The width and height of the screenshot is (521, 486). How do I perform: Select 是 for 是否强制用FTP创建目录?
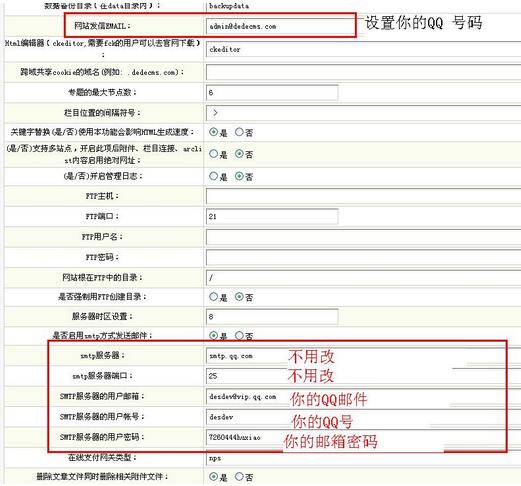(x=213, y=296)
